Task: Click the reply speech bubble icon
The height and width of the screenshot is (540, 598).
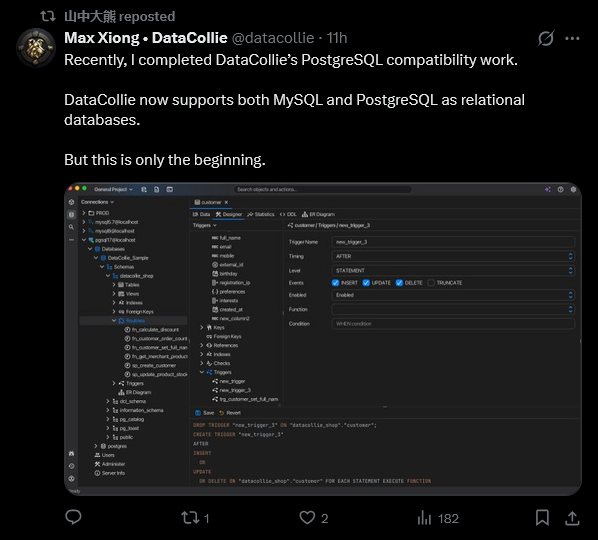Action: 73,518
